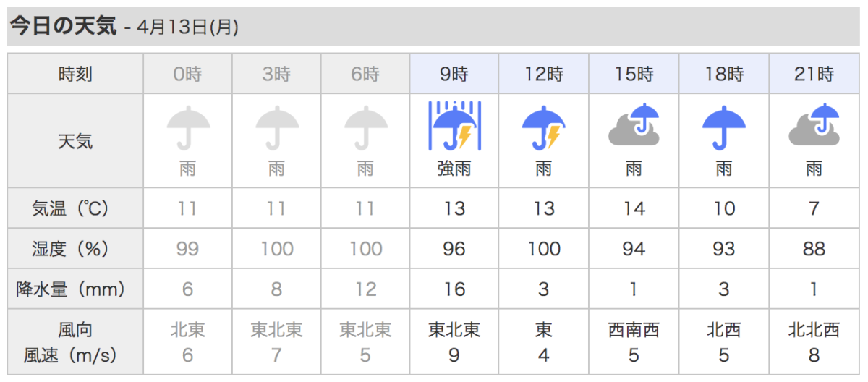Image resolution: width=868 pixels, height=382 pixels.
Task: Click the 今日の天気 heading
Action: pos(63,27)
